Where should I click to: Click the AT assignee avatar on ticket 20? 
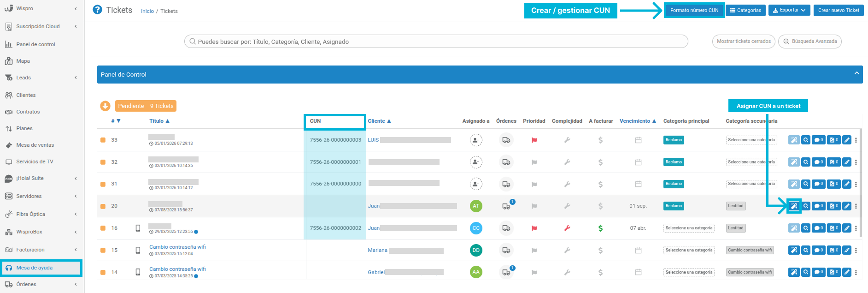click(476, 206)
